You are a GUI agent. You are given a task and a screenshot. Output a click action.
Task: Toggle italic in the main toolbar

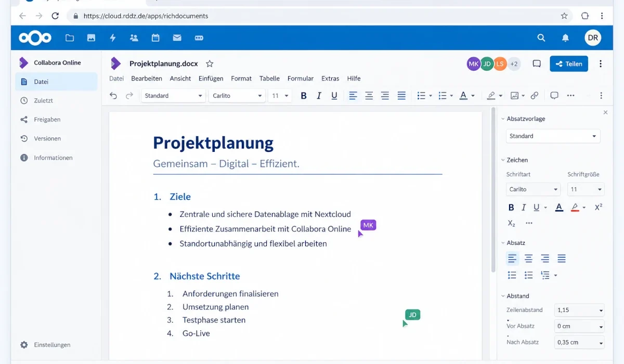tap(319, 96)
